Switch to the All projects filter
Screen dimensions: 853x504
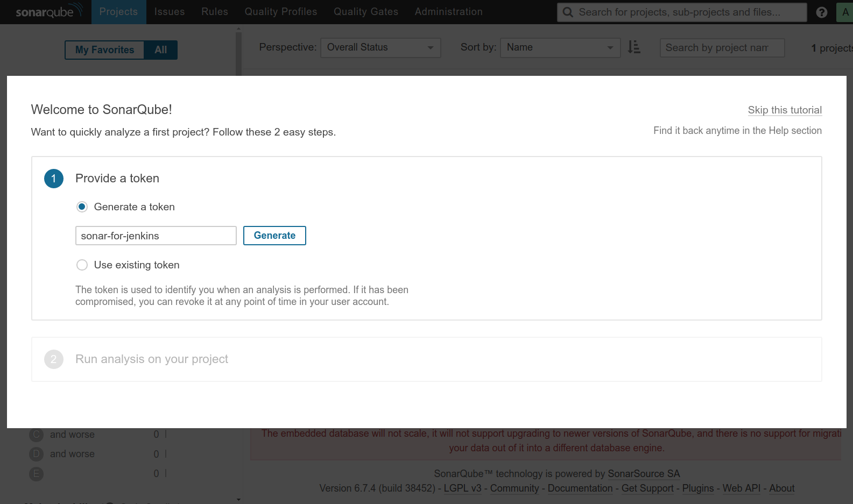pyautogui.click(x=161, y=50)
